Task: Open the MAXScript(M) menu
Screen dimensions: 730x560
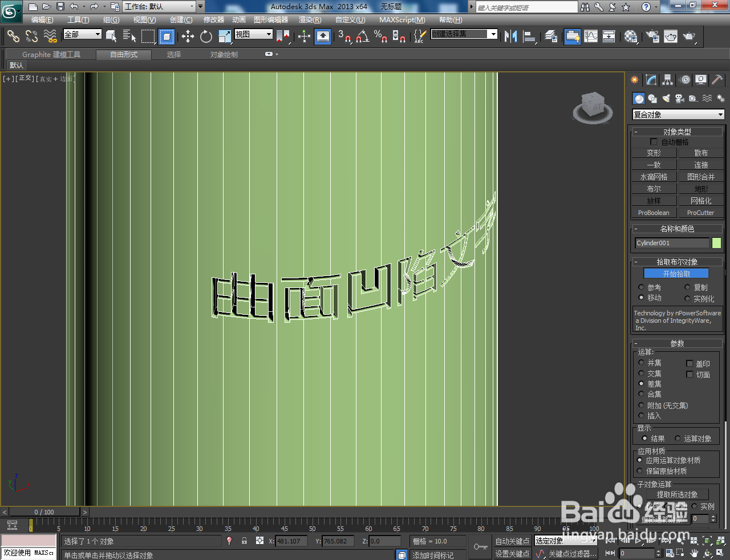Action: [402, 20]
